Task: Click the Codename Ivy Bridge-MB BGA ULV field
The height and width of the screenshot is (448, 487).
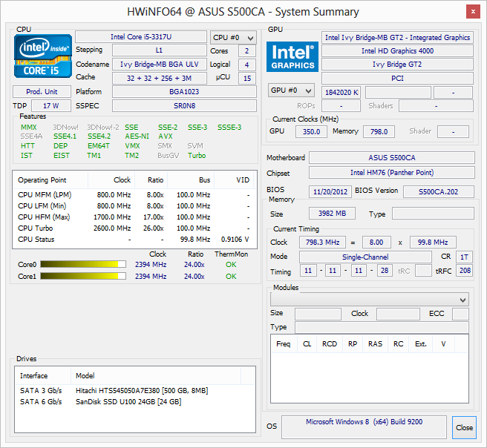Action: point(159,65)
